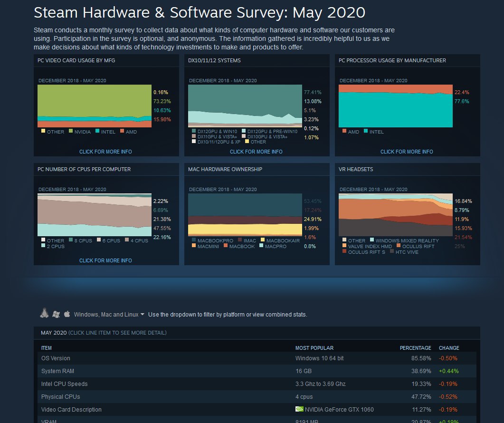This screenshot has height=423, width=504.
Task: Click the Apple logo platform icon
Action: (67, 314)
